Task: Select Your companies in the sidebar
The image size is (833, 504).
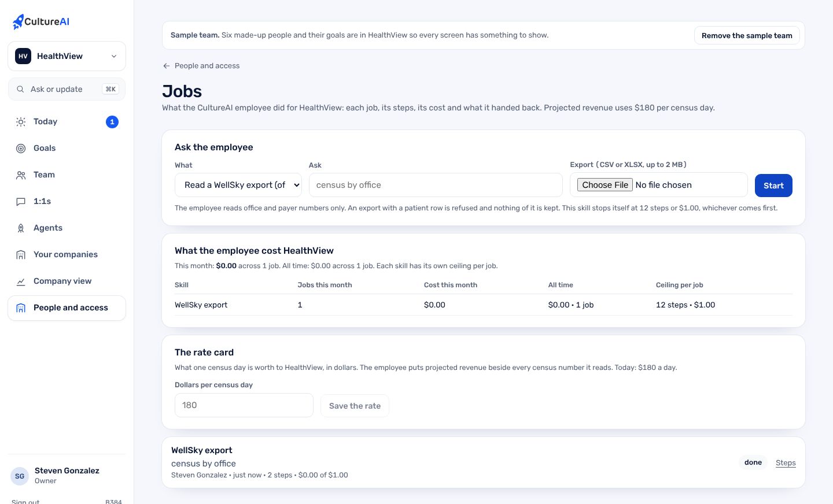Action: click(x=67, y=255)
